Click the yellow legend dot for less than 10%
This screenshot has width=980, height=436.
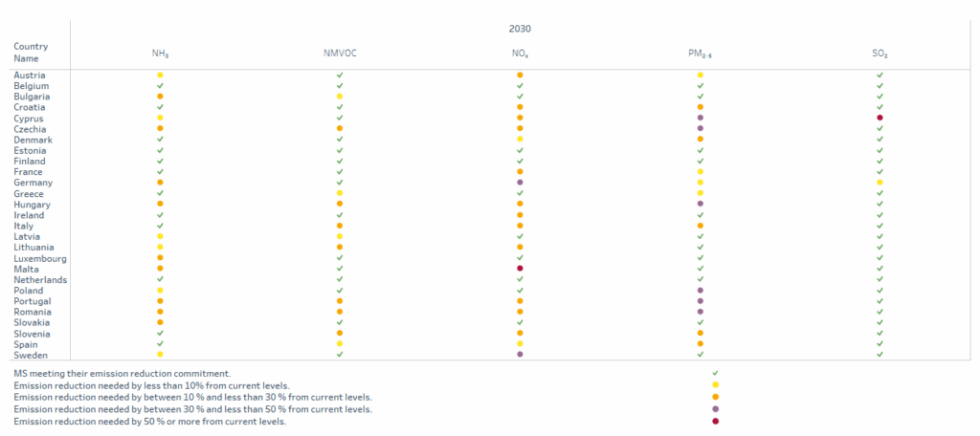click(x=716, y=384)
